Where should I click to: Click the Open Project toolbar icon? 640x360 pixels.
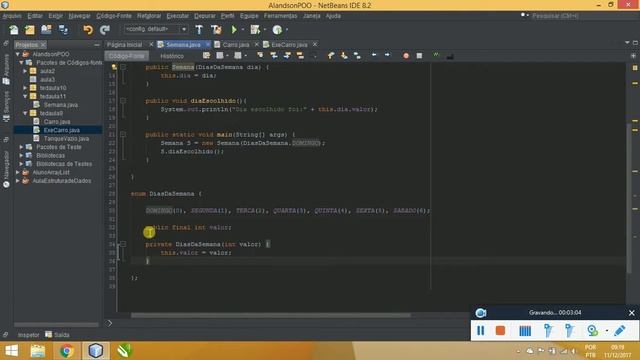click(x=46, y=29)
